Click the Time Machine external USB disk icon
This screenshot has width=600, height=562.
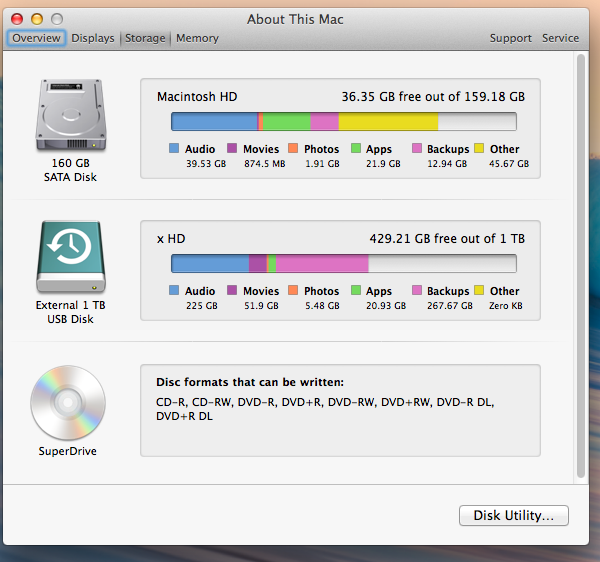point(71,256)
